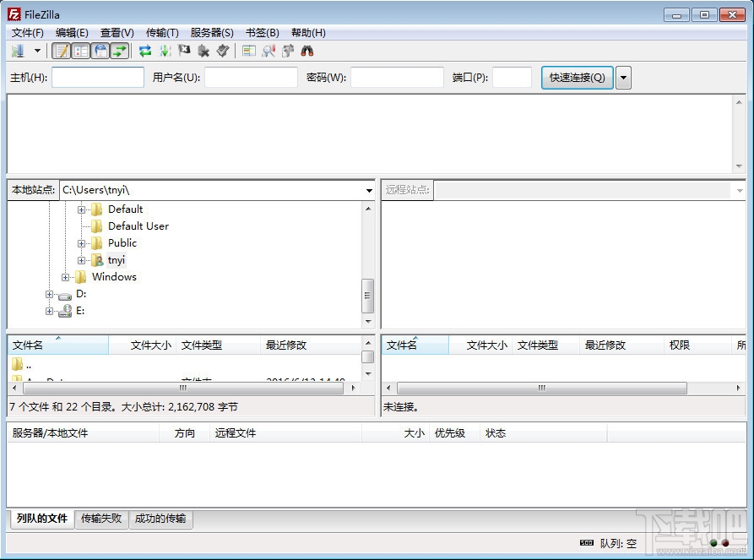Screen dimensions: 754x560
Task: Open the 服务器(S) menu
Action: tap(212, 33)
